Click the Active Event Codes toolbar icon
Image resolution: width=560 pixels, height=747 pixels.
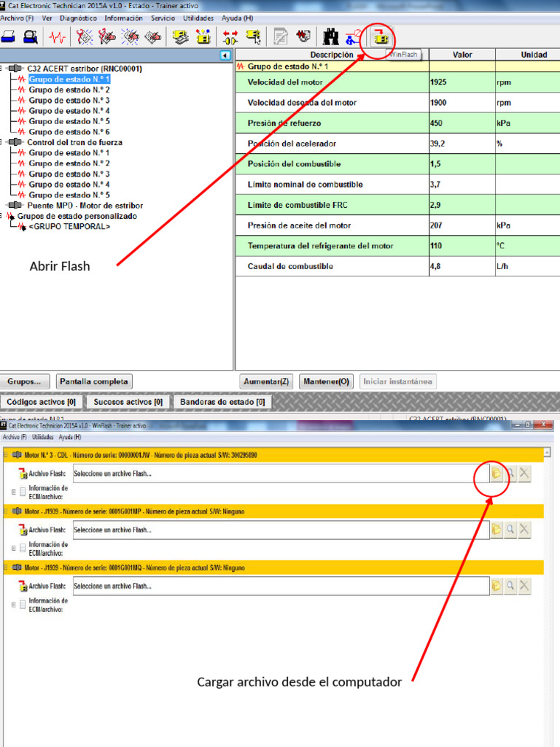[130, 36]
